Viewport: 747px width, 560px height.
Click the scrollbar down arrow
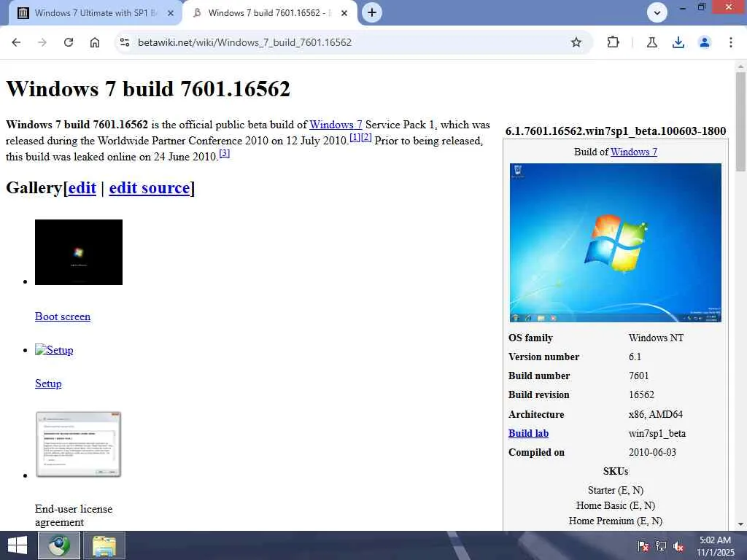tap(740, 524)
